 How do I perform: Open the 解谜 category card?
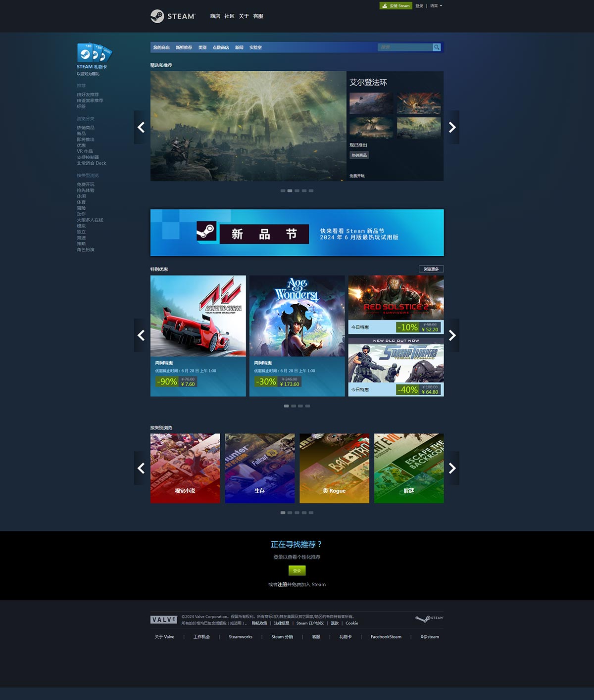pyautogui.click(x=409, y=468)
